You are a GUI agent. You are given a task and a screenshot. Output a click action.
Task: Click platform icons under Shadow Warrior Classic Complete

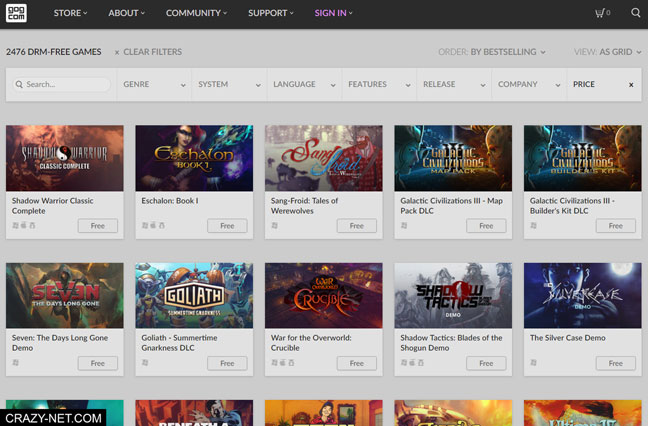(24, 225)
